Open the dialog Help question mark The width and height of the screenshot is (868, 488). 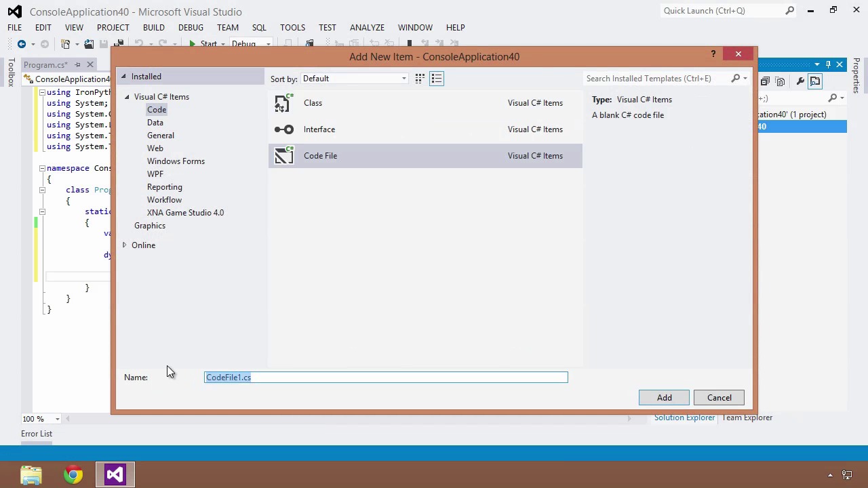[713, 54]
